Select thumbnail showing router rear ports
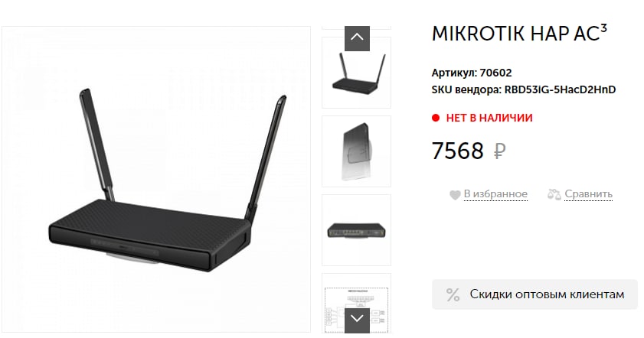This screenshot has height=338, width=644. tap(357, 230)
